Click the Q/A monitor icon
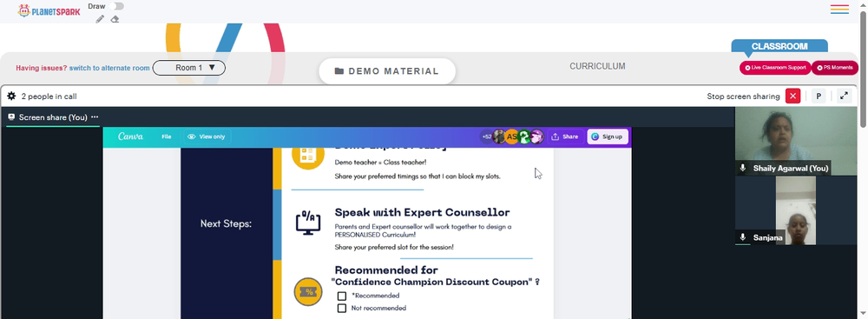 pyautogui.click(x=308, y=223)
